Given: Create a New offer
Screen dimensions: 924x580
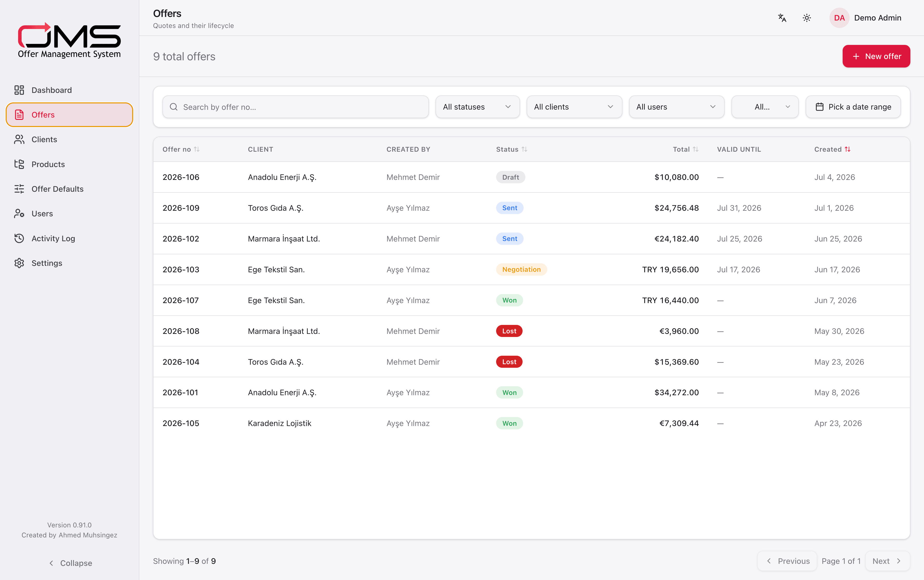Looking at the screenshot, I should tap(876, 56).
